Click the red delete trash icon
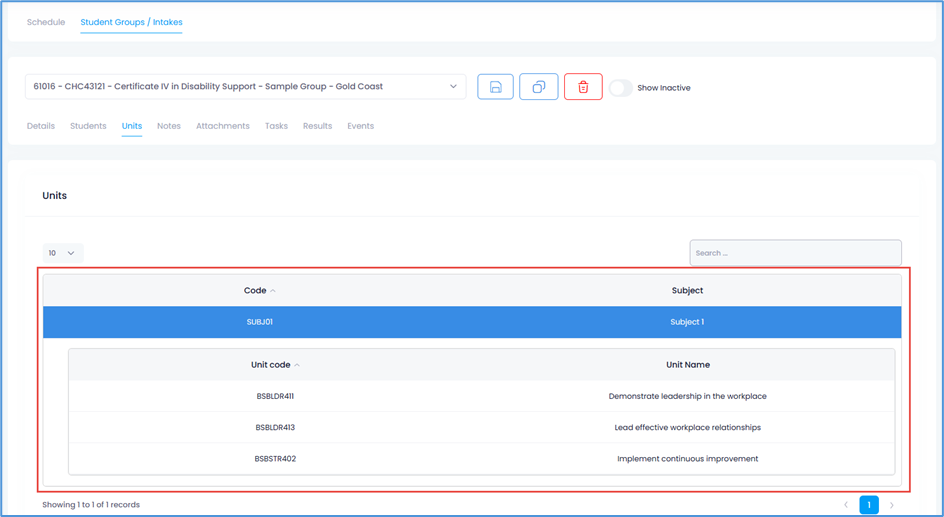 tap(583, 87)
